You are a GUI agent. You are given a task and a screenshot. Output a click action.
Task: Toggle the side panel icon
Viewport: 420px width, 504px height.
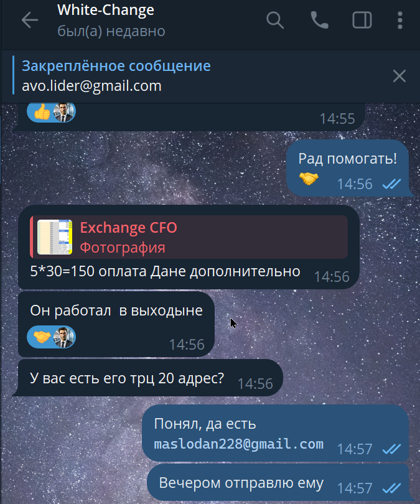click(x=362, y=21)
